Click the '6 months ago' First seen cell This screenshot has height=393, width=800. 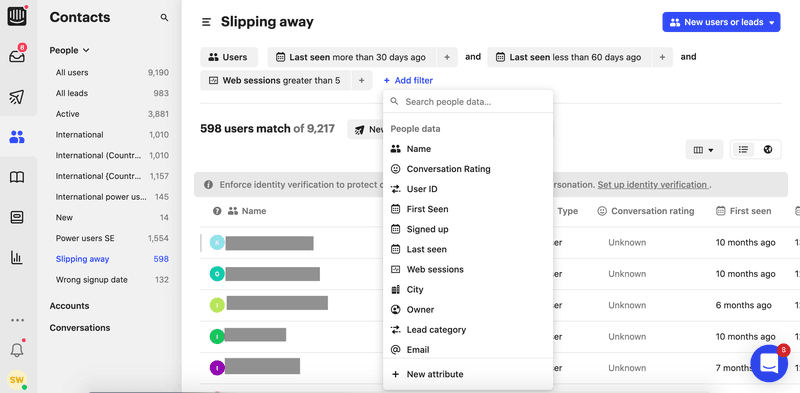[x=743, y=305]
